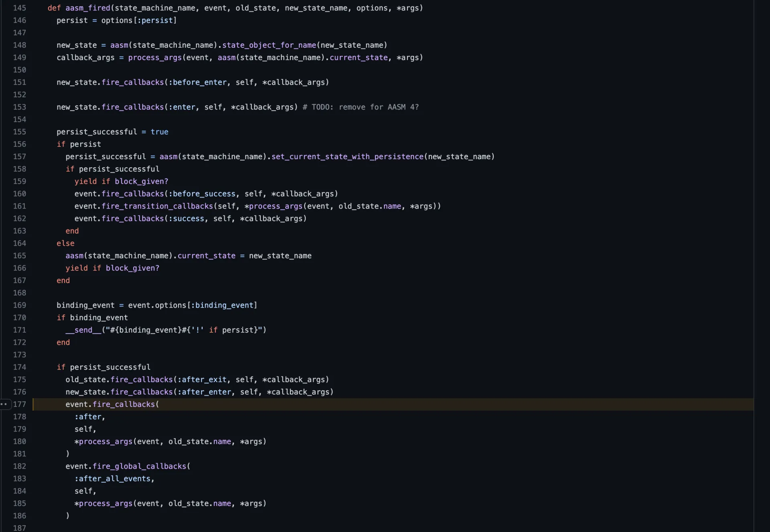770x532 pixels.
Task: Click the aasm_fired method name
Action: [88, 8]
